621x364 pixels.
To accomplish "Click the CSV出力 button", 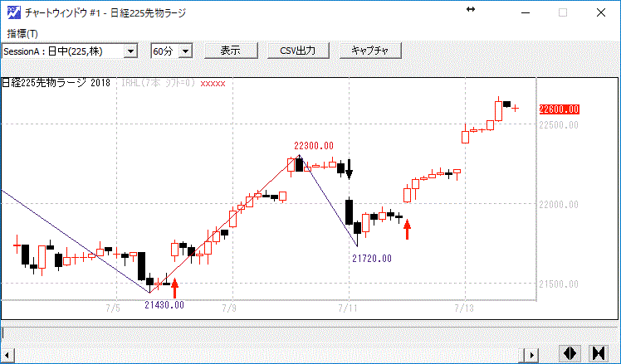I will coord(298,51).
